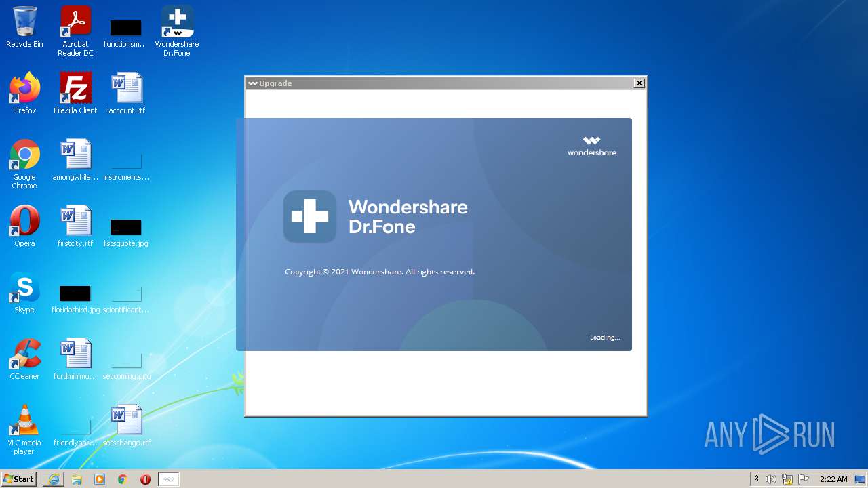Open Action Center flag icon
868x488 pixels.
pos(804,479)
